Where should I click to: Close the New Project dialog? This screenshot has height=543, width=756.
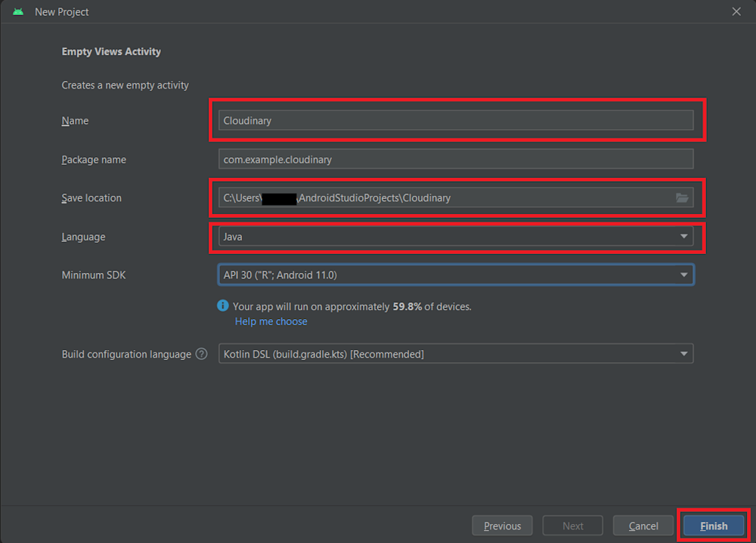(736, 12)
